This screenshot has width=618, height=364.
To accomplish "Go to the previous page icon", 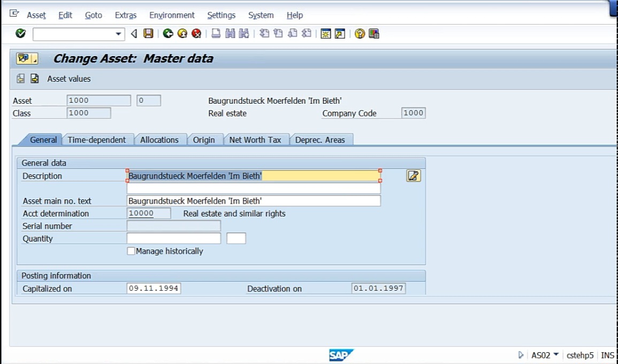I will coord(278,34).
